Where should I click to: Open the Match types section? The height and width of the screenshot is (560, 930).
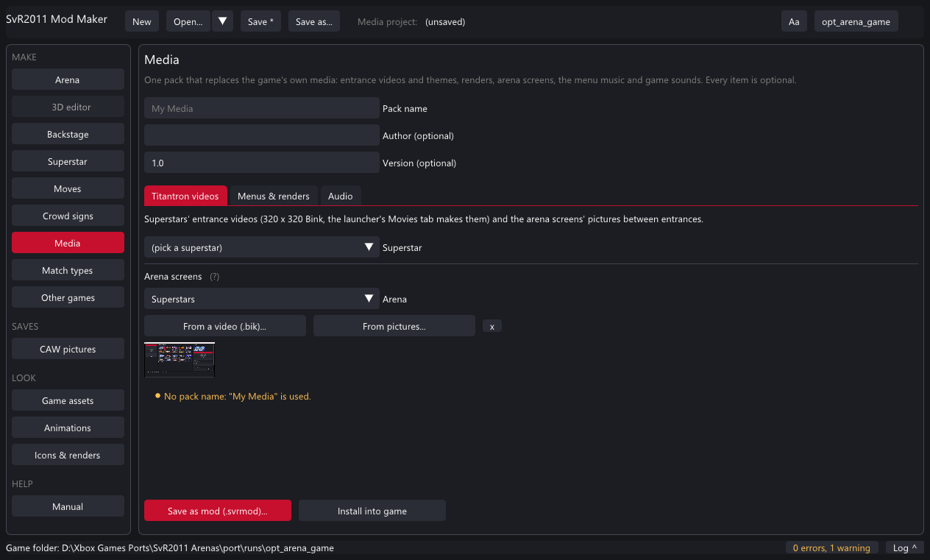click(68, 270)
